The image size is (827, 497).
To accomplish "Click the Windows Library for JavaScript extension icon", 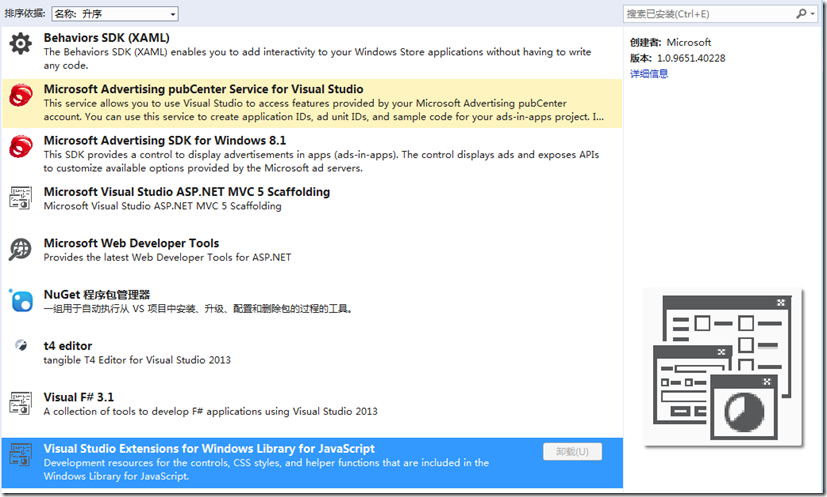I will (x=21, y=454).
